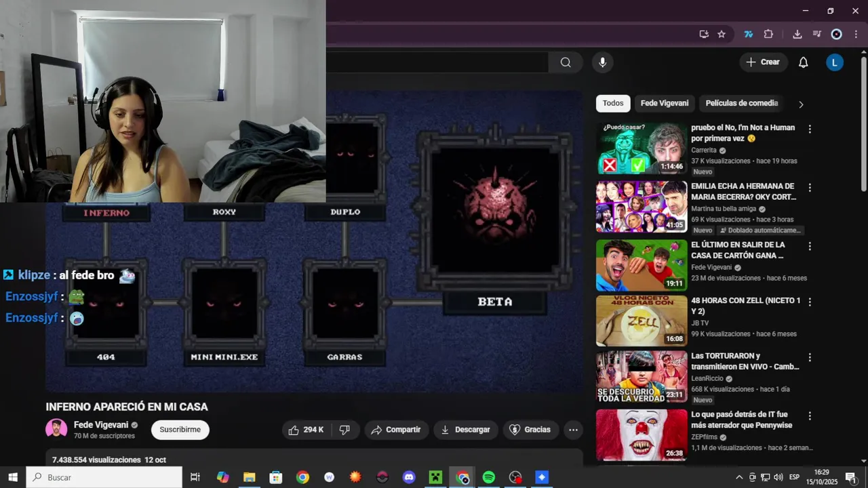Open the '48 HORAS CON ZELL' thumbnail
Screen dimensions: 868x488
tap(642, 321)
